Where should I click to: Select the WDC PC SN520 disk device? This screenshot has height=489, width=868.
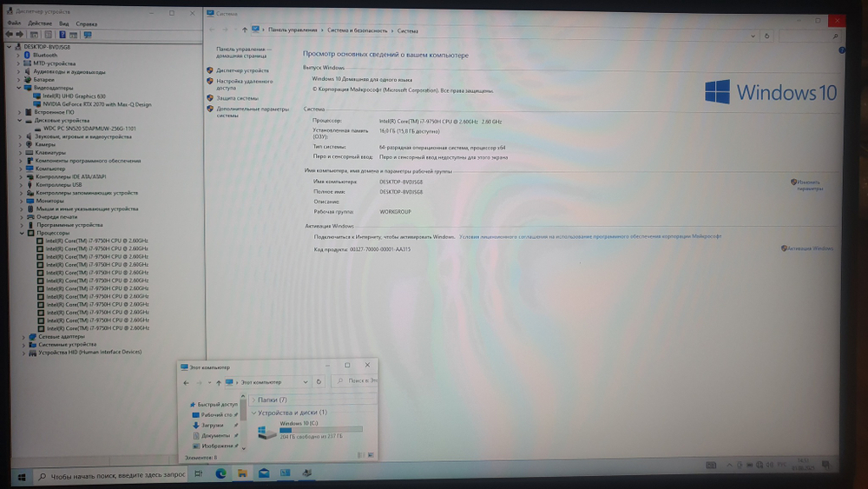tap(89, 129)
